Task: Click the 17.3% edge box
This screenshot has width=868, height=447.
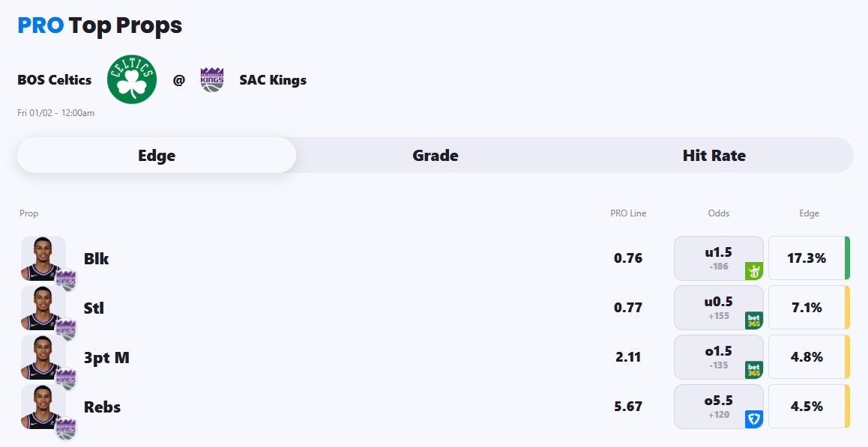Action: [x=807, y=258]
